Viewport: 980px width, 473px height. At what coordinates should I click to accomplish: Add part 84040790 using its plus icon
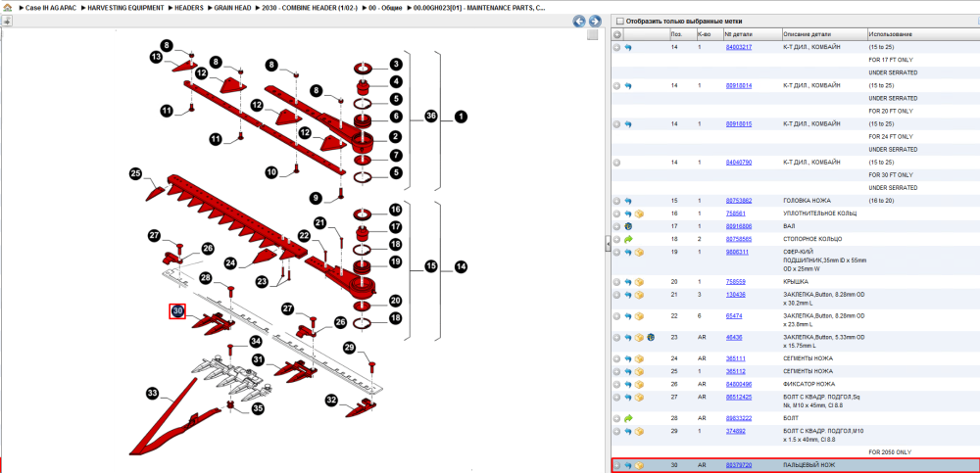[616, 163]
